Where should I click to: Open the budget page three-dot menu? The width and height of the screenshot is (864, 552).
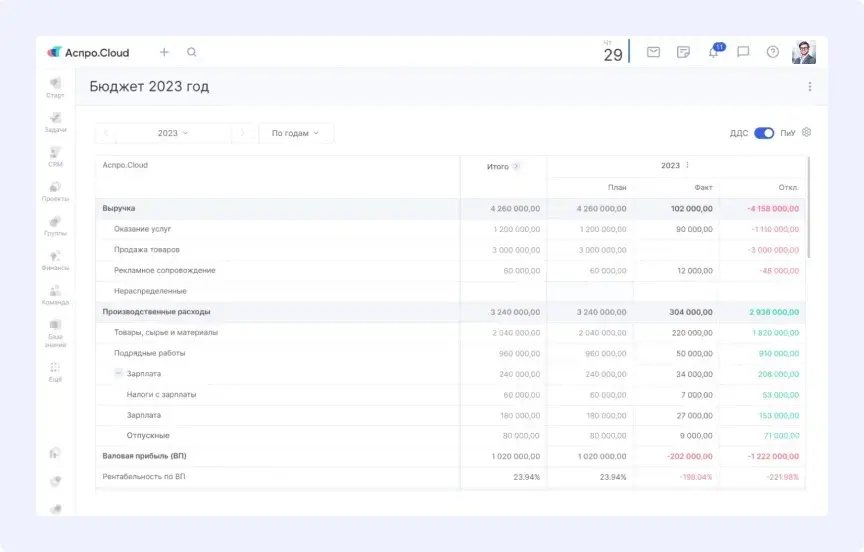(x=810, y=87)
